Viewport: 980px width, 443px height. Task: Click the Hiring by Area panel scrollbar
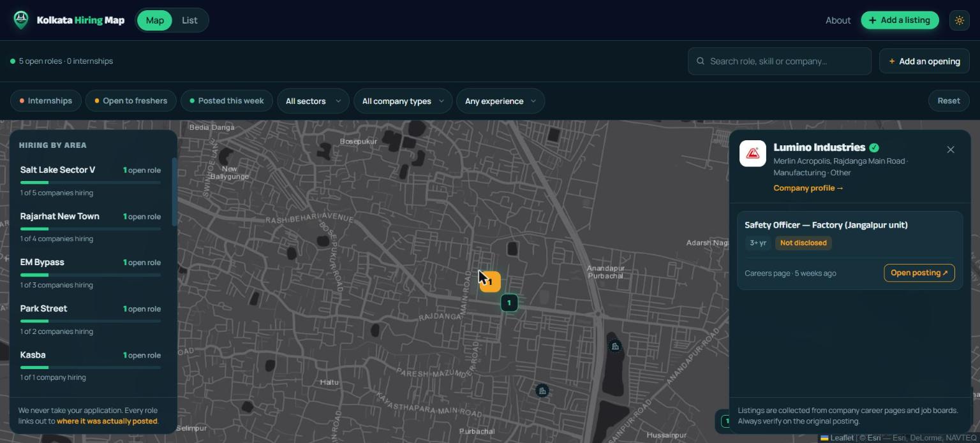pyautogui.click(x=174, y=191)
